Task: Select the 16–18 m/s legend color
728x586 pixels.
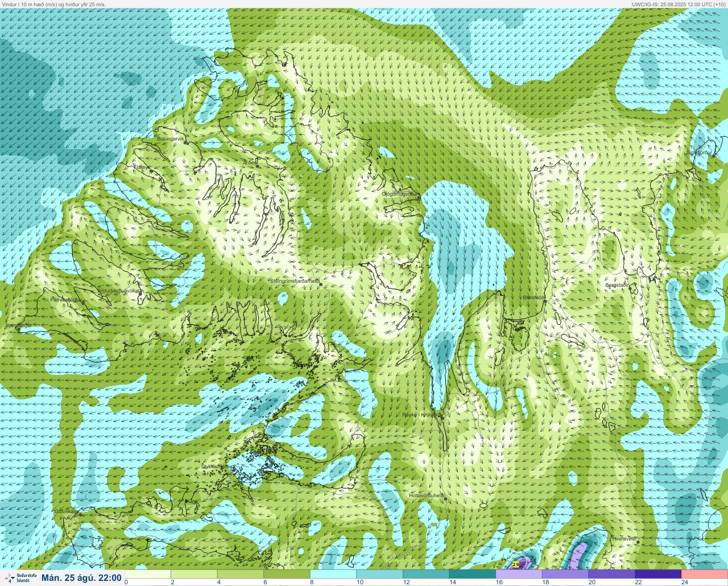Action: pos(519,573)
